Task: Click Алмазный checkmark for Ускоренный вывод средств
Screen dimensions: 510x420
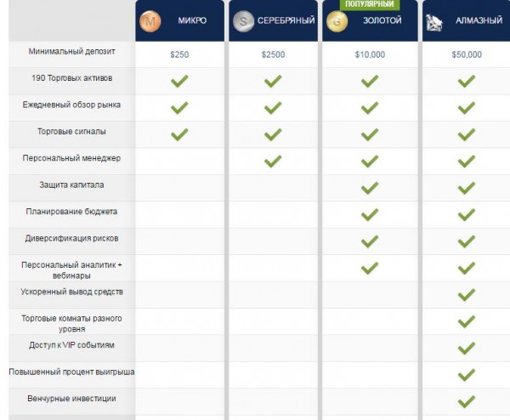Action: click(467, 295)
